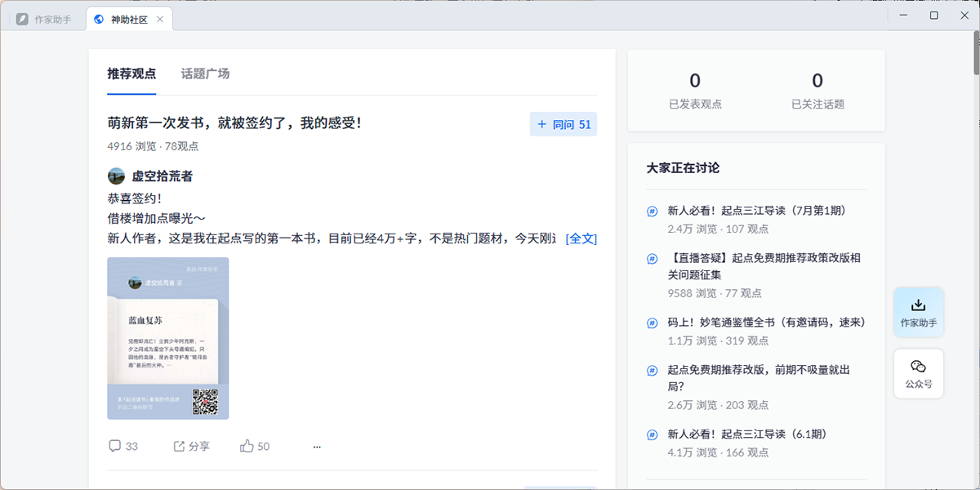The height and width of the screenshot is (490, 980).
Task: Close the 神助社区 tab
Action: (159, 19)
